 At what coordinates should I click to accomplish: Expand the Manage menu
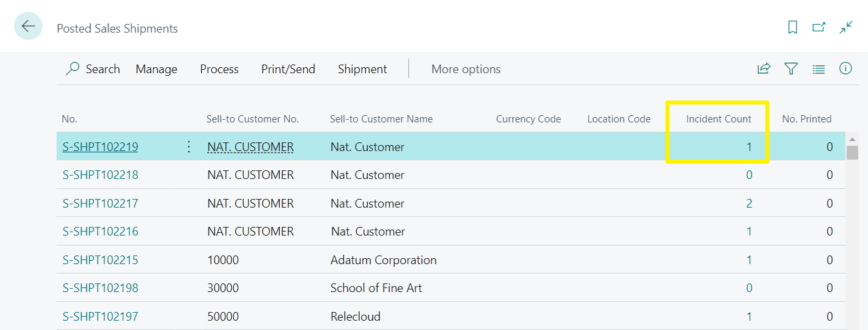[x=157, y=69]
